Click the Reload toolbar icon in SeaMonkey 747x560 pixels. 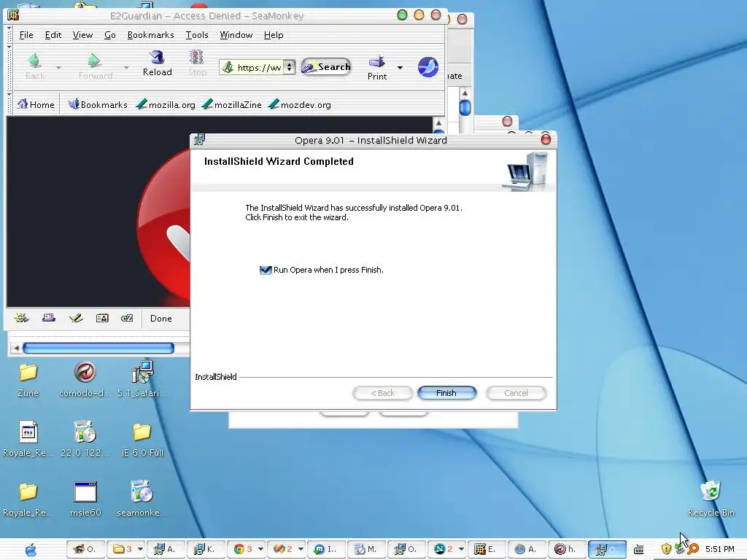click(158, 63)
